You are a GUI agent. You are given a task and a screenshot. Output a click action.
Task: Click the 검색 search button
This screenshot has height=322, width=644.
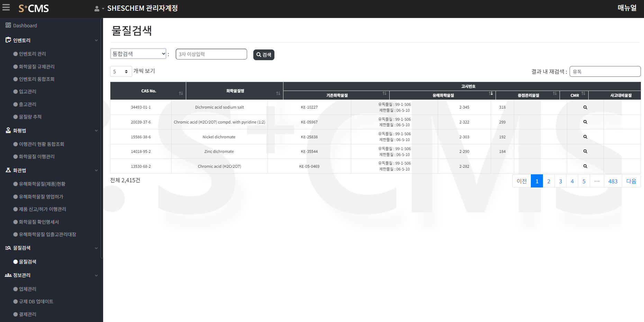[264, 55]
